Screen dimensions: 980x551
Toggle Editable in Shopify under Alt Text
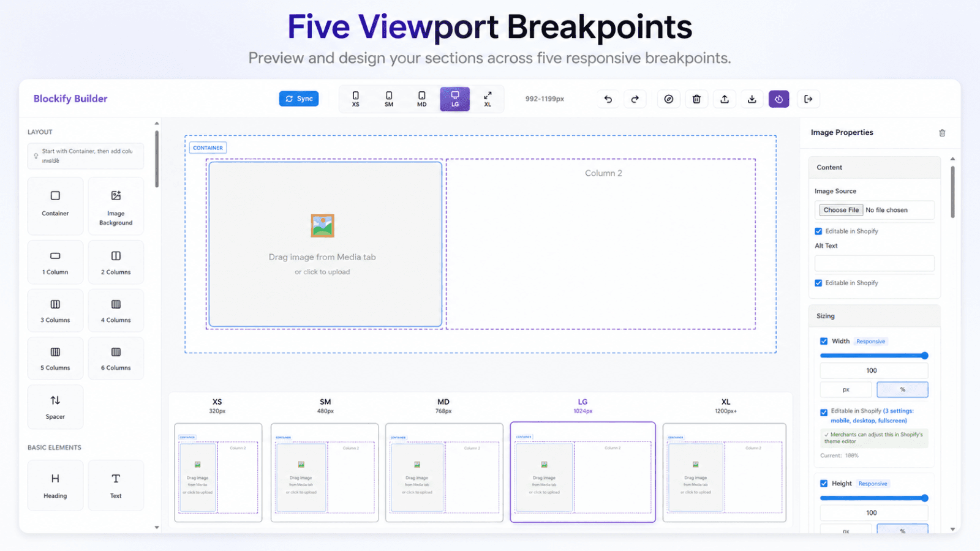(818, 283)
